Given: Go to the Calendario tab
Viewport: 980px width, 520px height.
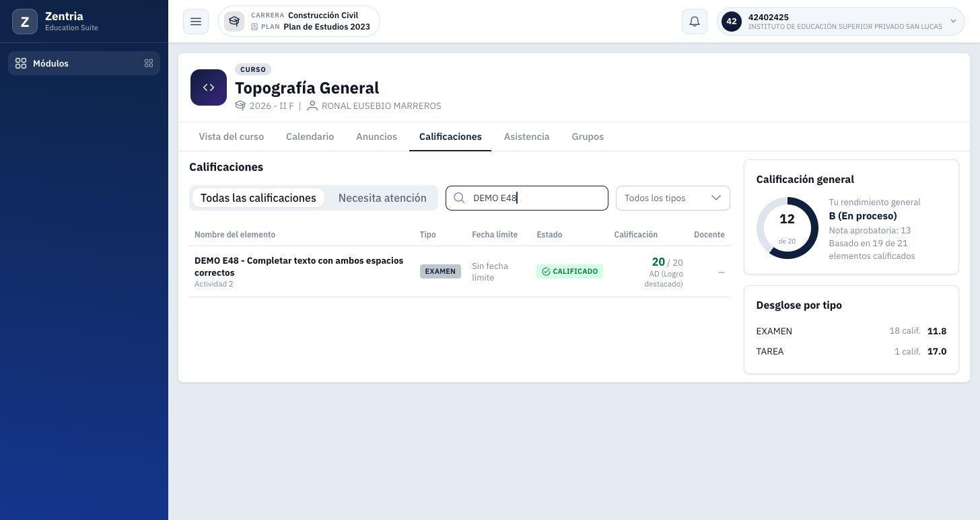Looking at the screenshot, I should click(310, 137).
